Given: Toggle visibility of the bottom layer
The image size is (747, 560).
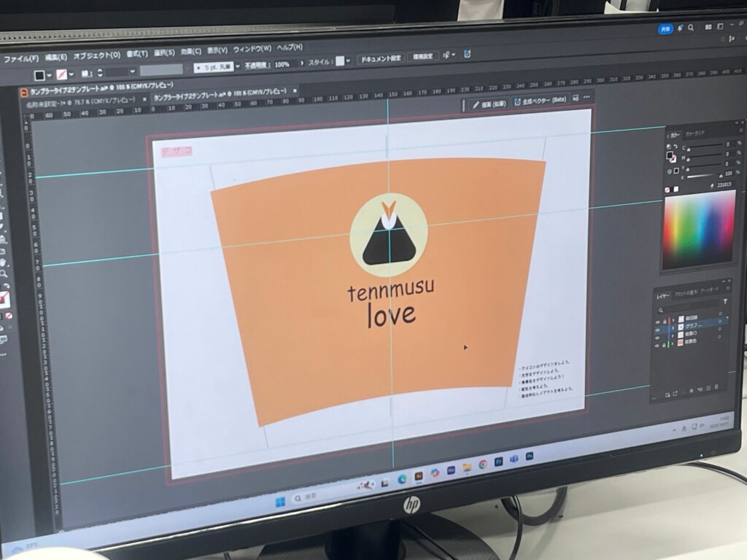Looking at the screenshot, I should 658,346.
